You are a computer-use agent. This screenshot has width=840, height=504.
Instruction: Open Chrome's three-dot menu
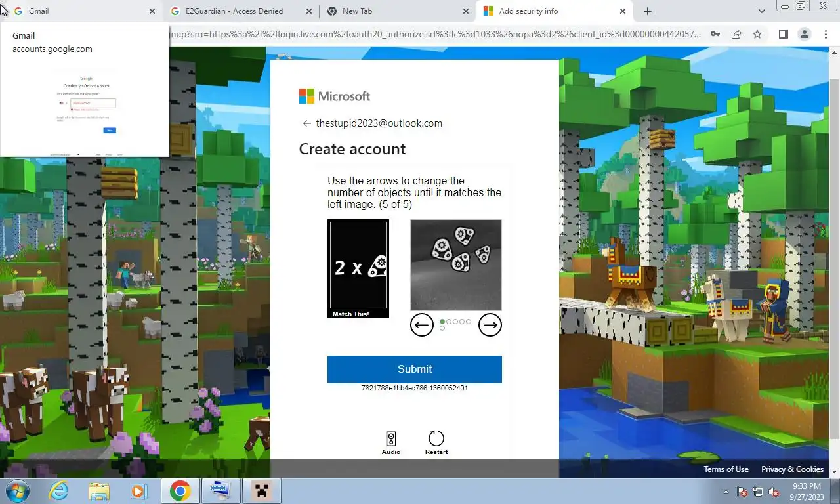(826, 34)
